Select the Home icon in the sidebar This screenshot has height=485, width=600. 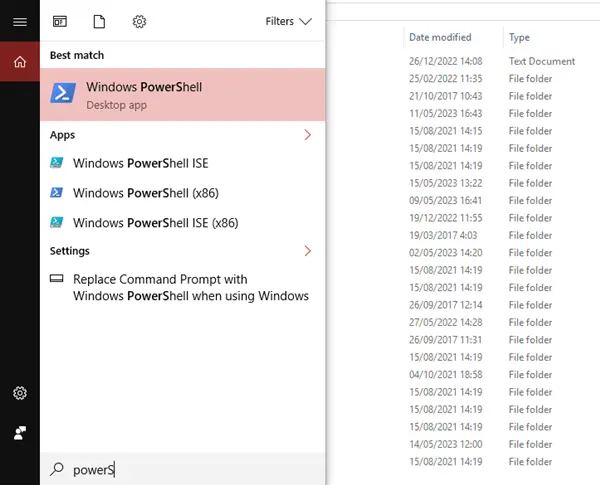(20, 62)
